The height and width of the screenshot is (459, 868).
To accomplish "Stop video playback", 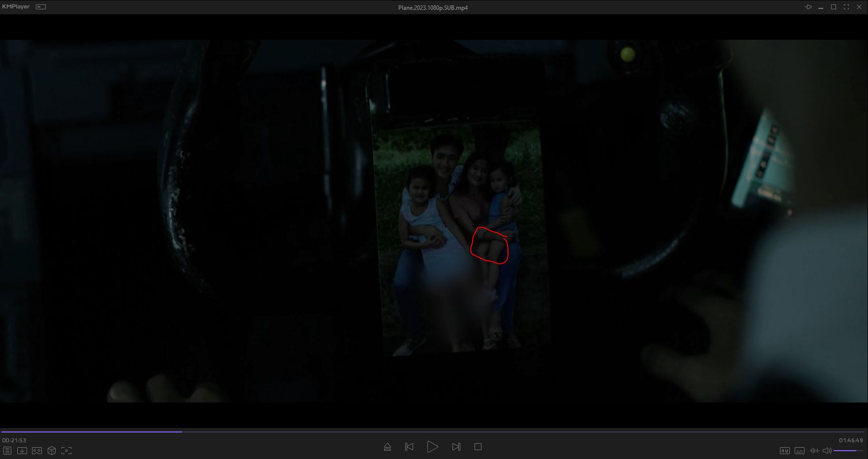I will coord(478,447).
